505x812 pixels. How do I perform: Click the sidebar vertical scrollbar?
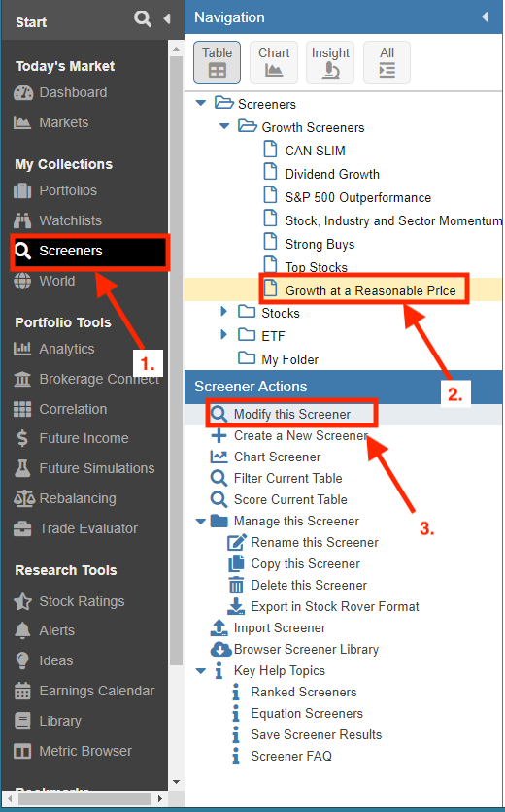(x=176, y=361)
